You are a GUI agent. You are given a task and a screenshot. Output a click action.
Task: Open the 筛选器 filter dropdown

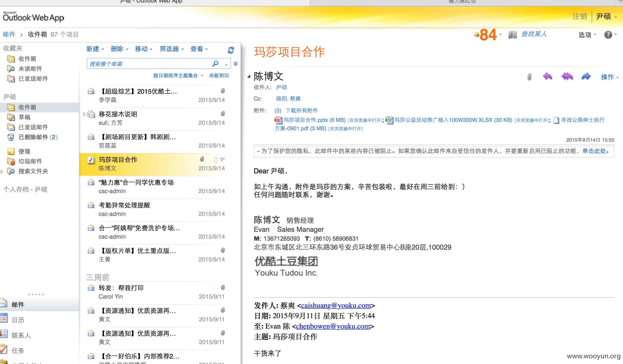(x=172, y=49)
